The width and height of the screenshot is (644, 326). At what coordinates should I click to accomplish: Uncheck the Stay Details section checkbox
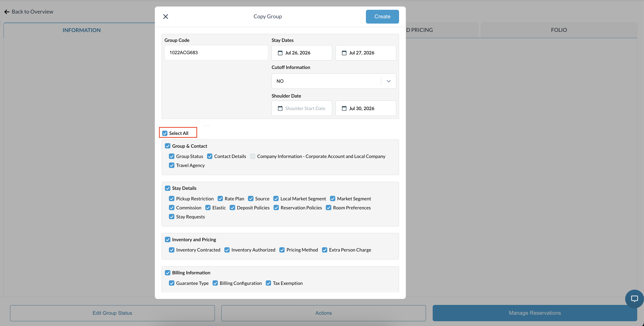coord(168,188)
